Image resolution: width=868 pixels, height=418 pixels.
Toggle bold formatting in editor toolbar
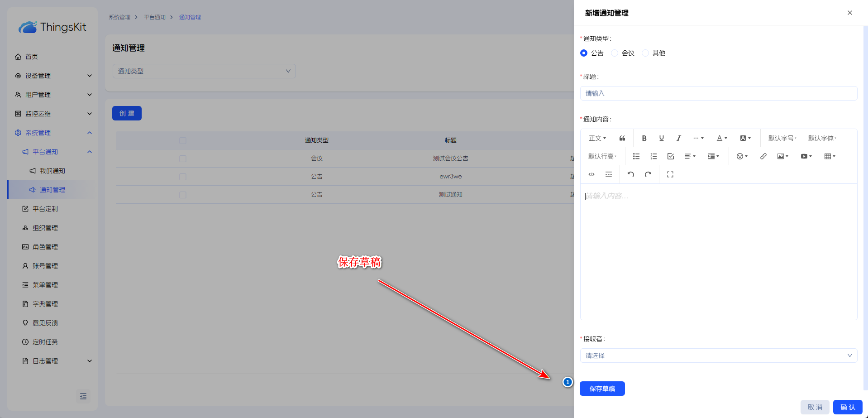pos(644,138)
